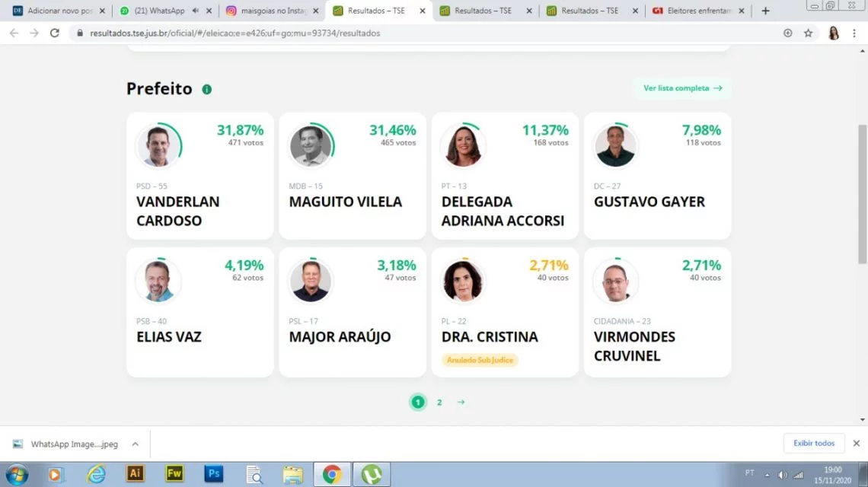Switch to the G1 Eleitores enfrentam tab
The width and height of the screenshot is (868, 487).
point(699,11)
